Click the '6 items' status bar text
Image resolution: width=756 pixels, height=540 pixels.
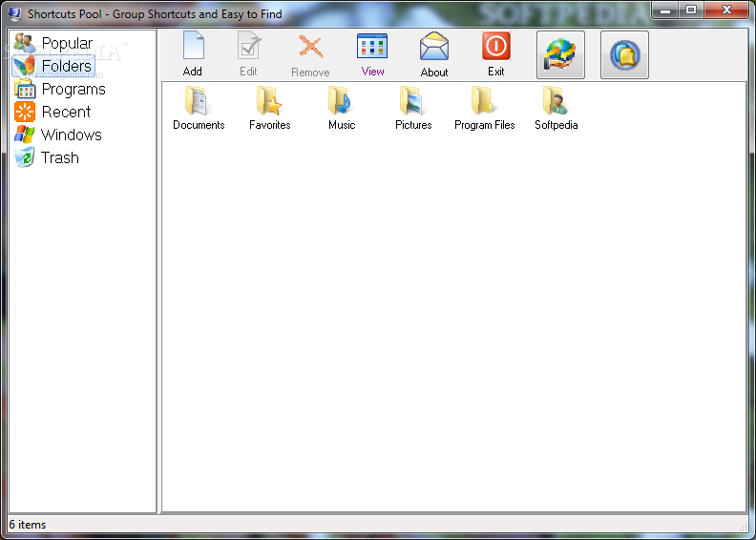[x=28, y=525]
